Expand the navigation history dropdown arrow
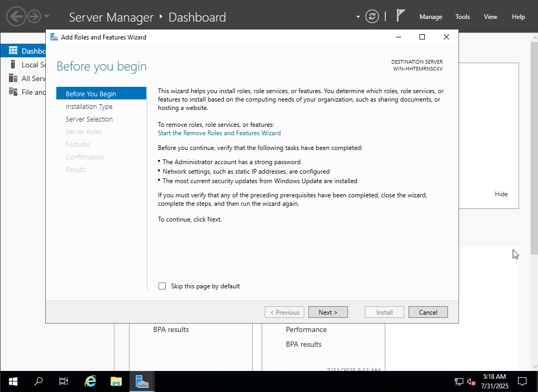 (47, 16)
